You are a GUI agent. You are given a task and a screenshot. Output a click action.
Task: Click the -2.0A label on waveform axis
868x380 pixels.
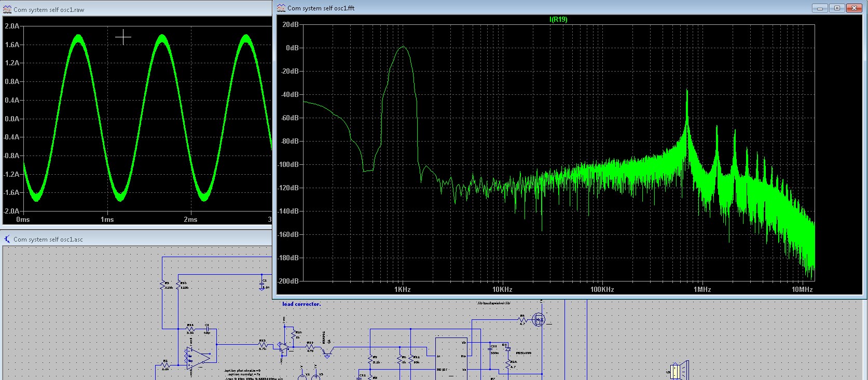(11, 211)
